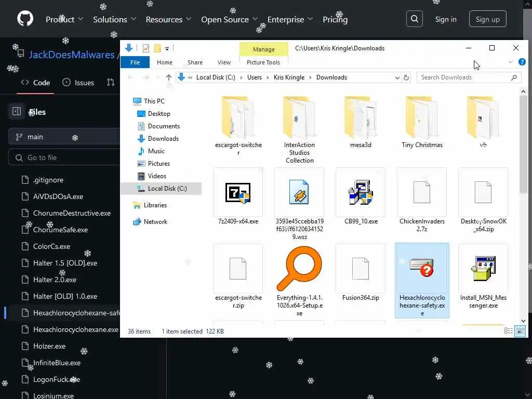Click the Explorer help question mark icon
532x399 pixels.
pos(522,62)
